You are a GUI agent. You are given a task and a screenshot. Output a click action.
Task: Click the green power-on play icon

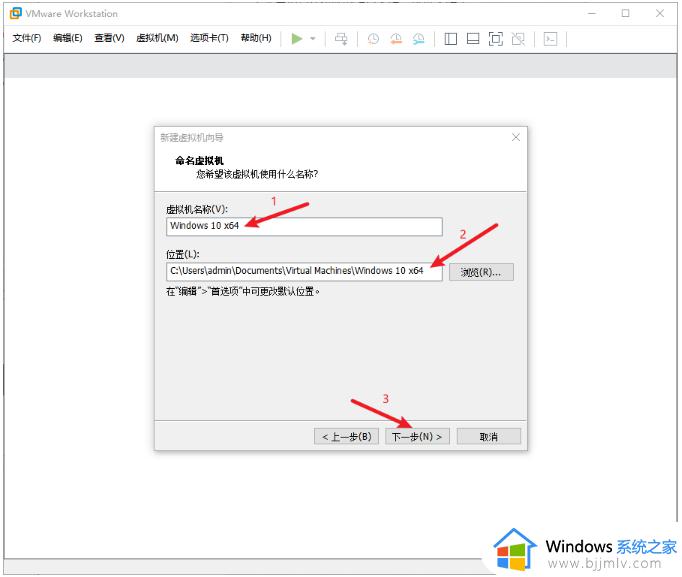[x=297, y=39]
